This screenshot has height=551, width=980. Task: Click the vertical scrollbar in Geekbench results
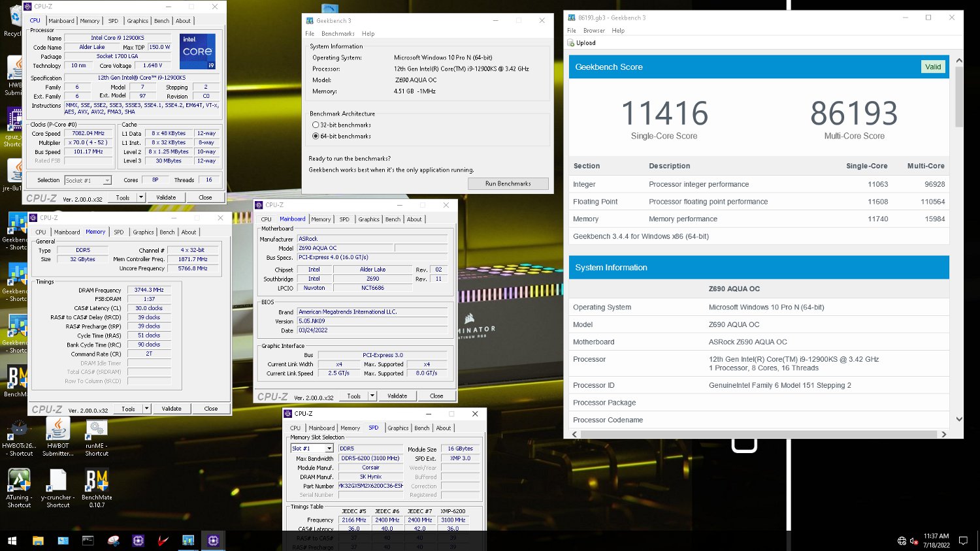(959, 96)
